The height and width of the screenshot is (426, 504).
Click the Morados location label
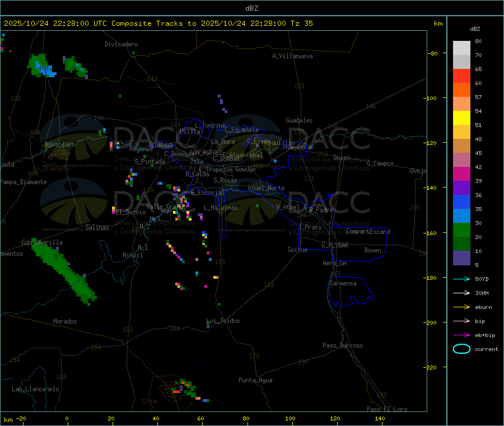click(65, 321)
